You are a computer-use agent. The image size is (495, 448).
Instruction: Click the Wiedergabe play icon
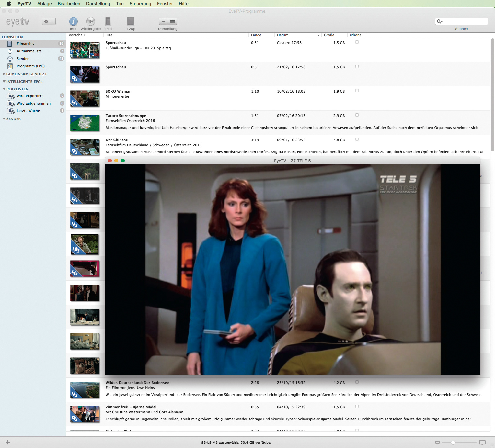click(x=90, y=22)
